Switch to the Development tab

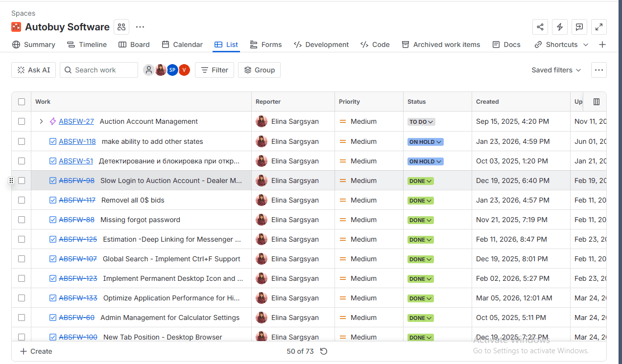coord(321,45)
